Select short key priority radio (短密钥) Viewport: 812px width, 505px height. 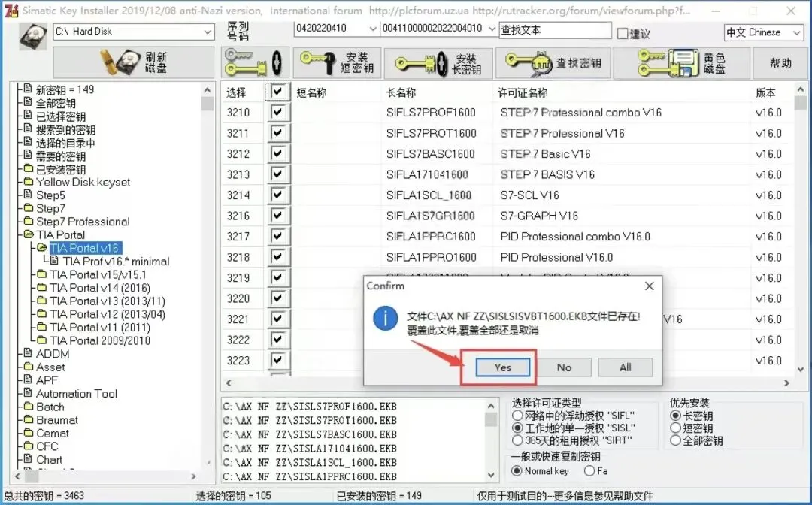(x=674, y=428)
